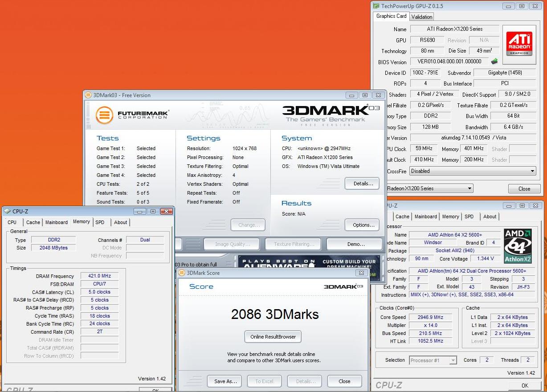Image resolution: width=547 pixels, height=392 pixels.
Task: Click the Core Voltage 1.344 V field
Action: point(485,259)
